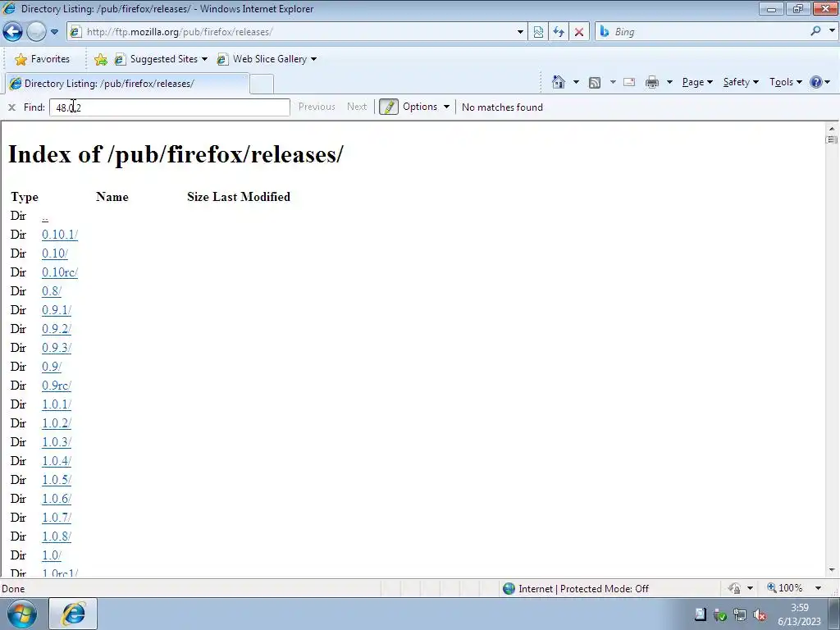
Task: Click the security shield tray icon
Action: click(x=720, y=615)
